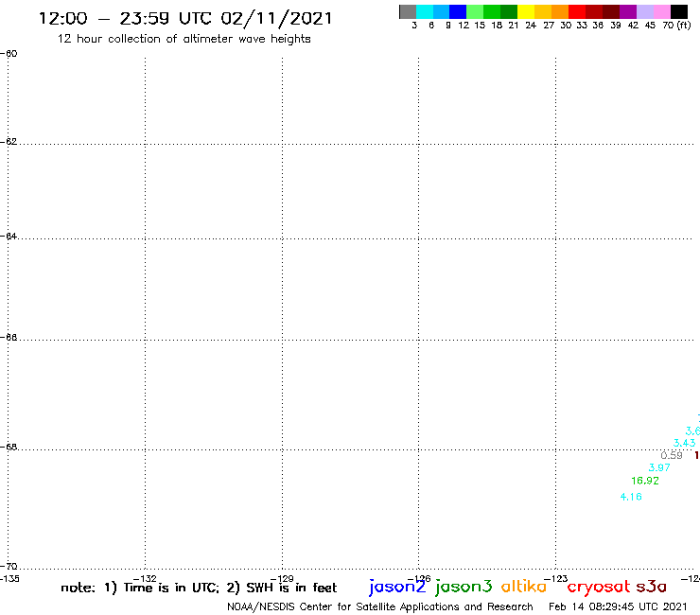Image resolution: width=700 pixels, height=615 pixels.
Task: Click the longitude label -123
Action: (556, 579)
